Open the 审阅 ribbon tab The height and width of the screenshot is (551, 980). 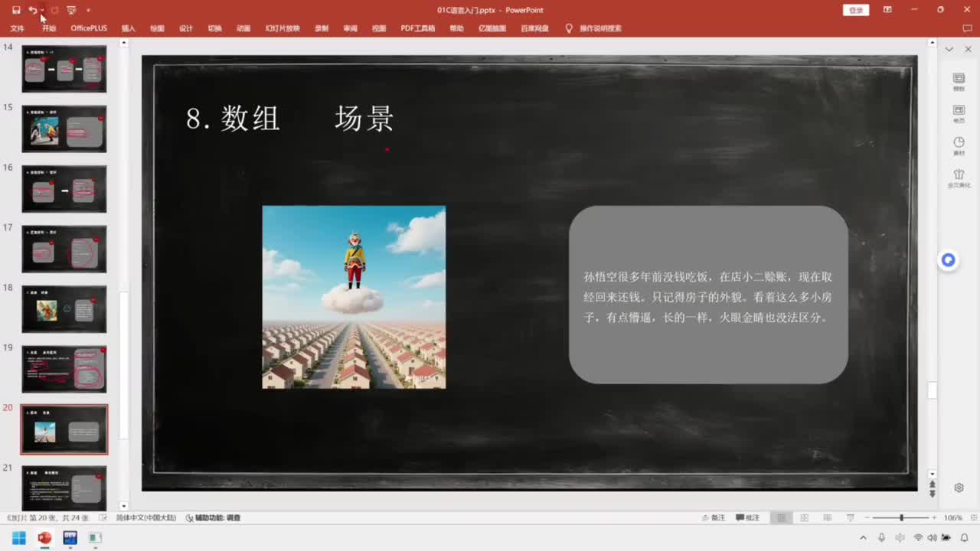point(351,28)
